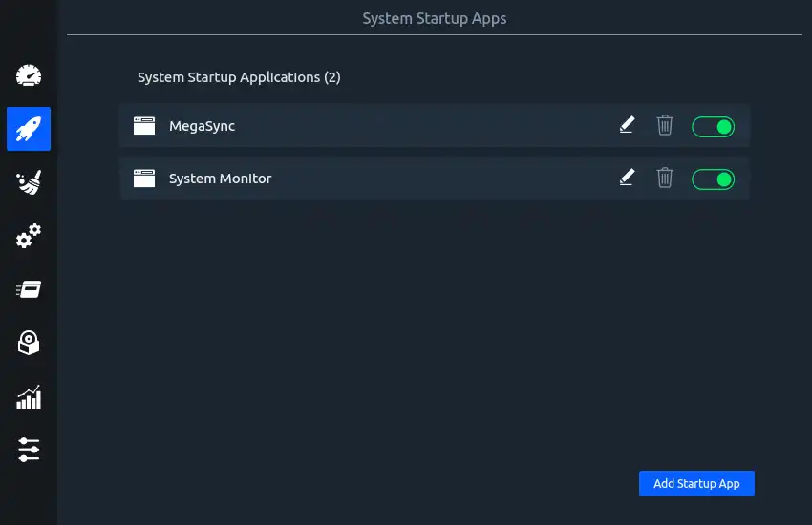Go to Services via the gears icon
Screen dimensions: 812x525
29,236
